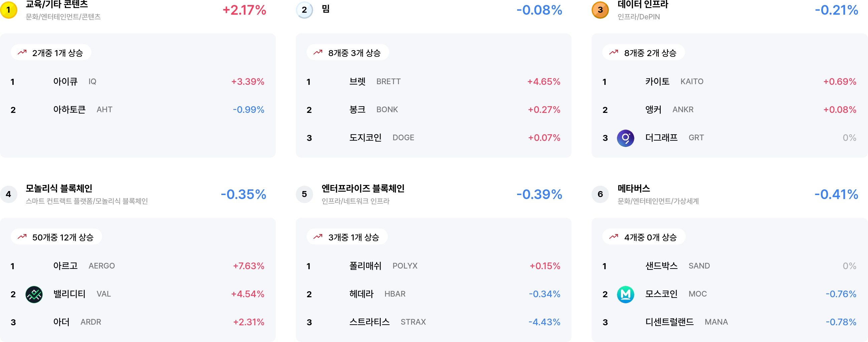
Task: Open the 아르고 AERGO entry
Action: click(x=138, y=266)
